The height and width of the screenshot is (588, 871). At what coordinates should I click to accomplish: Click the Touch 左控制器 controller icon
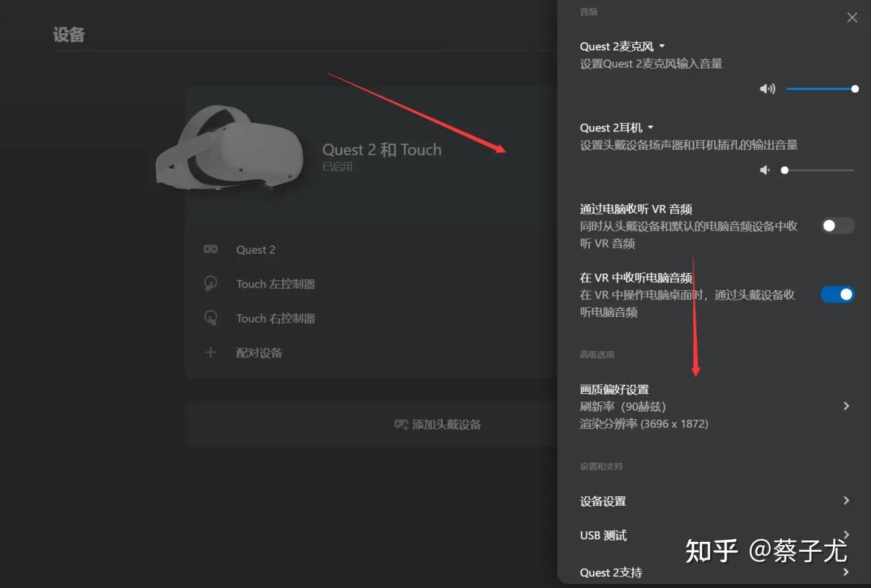coord(210,284)
